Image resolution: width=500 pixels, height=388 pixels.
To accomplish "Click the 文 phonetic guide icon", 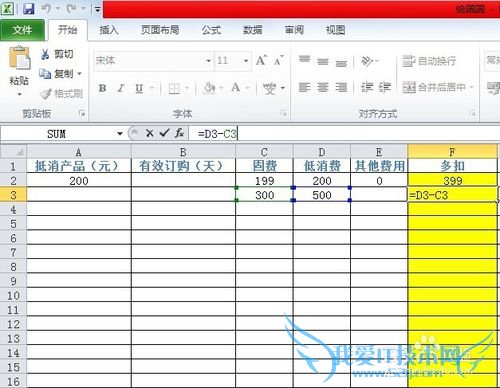I will tap(270, 88).
